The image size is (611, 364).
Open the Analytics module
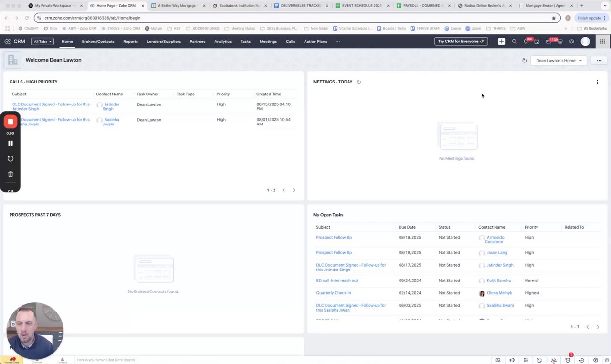223,42
